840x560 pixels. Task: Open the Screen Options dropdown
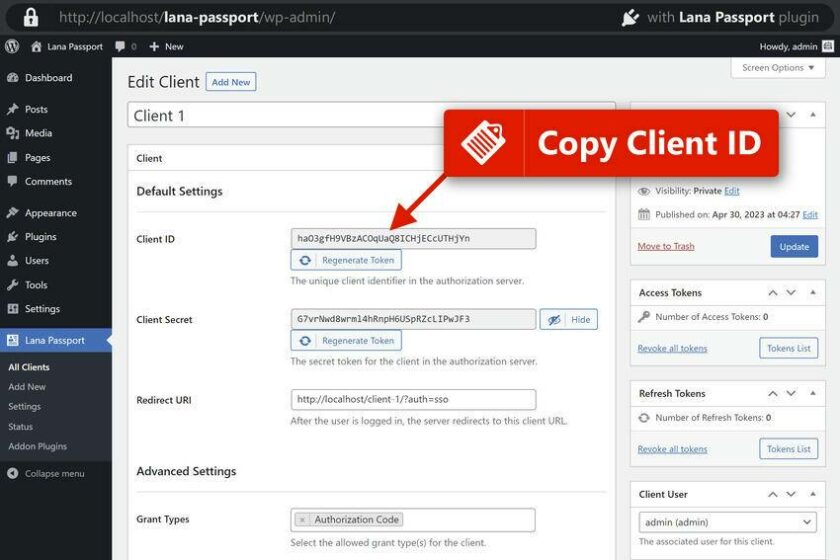778,68
